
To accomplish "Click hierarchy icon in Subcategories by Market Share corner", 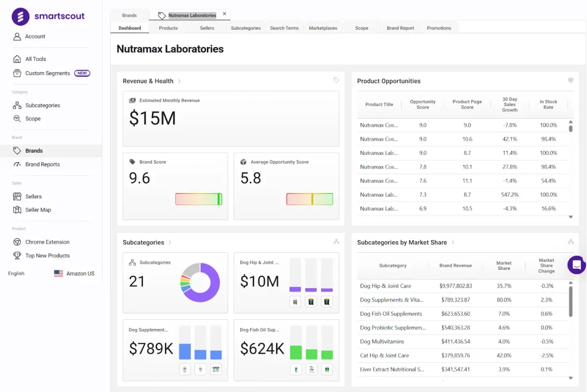I will tap(570, 241).
